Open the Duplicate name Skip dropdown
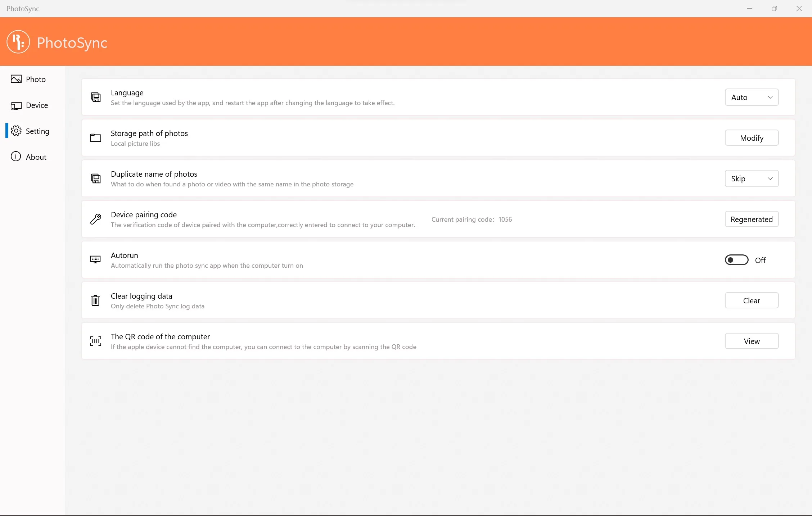This screenshot has height=516, width=812. pos(752,178)
